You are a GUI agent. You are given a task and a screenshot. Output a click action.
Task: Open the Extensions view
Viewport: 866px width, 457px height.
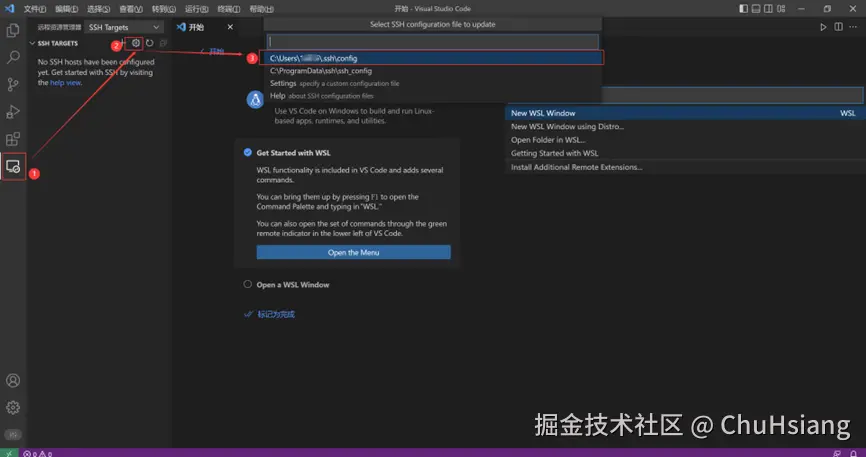click(x=13, y=139)
